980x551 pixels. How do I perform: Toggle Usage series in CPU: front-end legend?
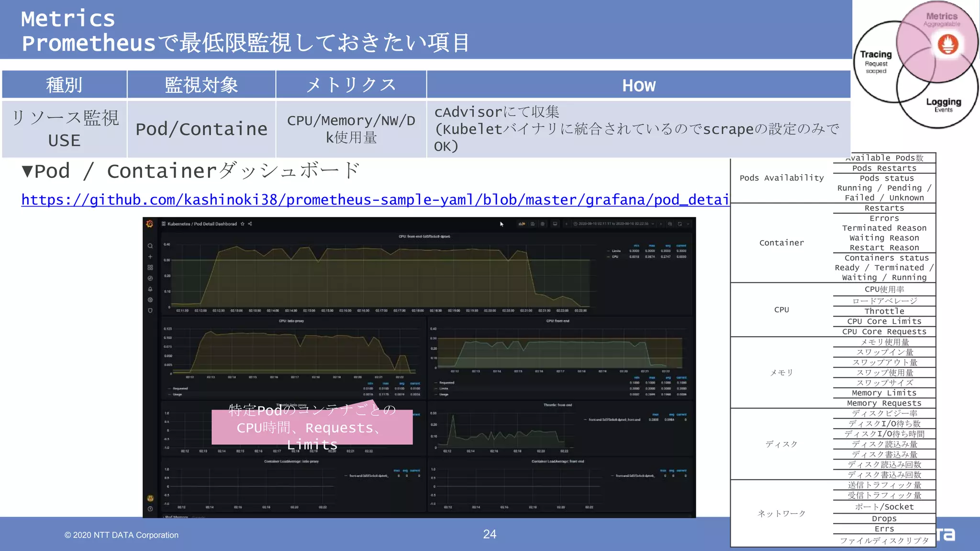coord(444,395)
